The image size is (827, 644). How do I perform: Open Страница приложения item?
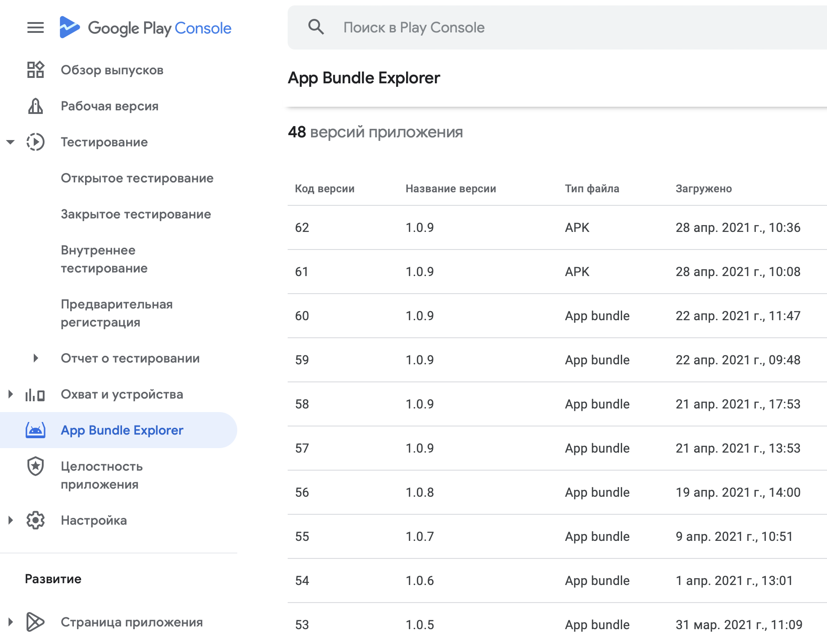point(131,622)
